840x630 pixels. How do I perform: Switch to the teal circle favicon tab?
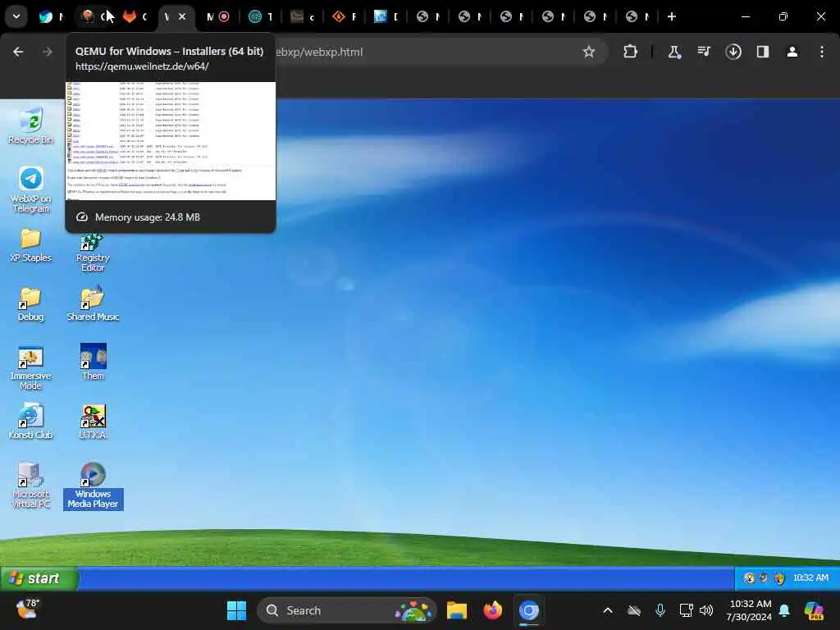261,16
